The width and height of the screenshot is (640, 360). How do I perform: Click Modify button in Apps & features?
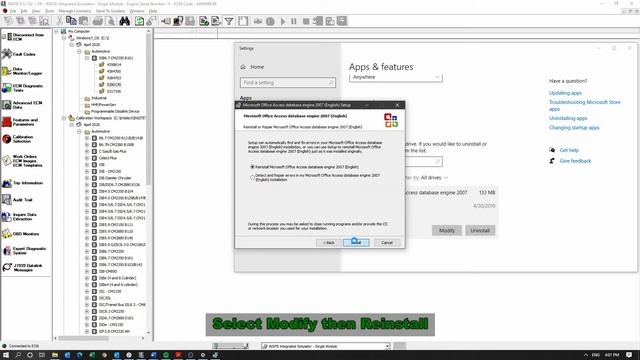[447, 231]
